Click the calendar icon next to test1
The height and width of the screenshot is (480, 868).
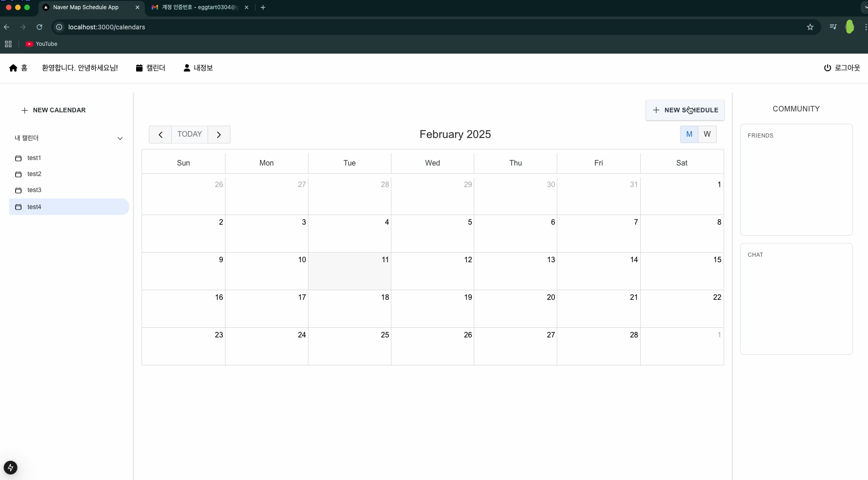pyautogui.click(x=18, y=158)
